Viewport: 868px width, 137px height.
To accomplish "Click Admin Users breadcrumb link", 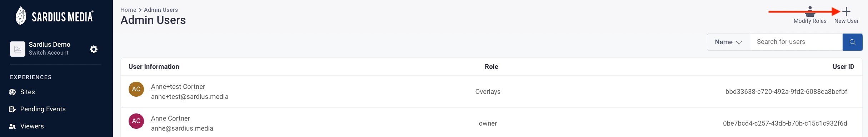I will click(x=161, y=10).
